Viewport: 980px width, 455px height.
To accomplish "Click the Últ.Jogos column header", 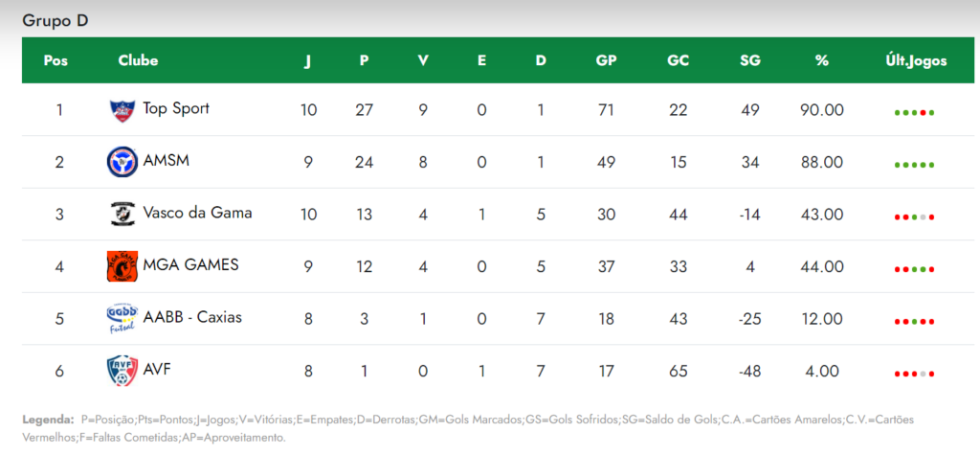I will pos(915,61).
